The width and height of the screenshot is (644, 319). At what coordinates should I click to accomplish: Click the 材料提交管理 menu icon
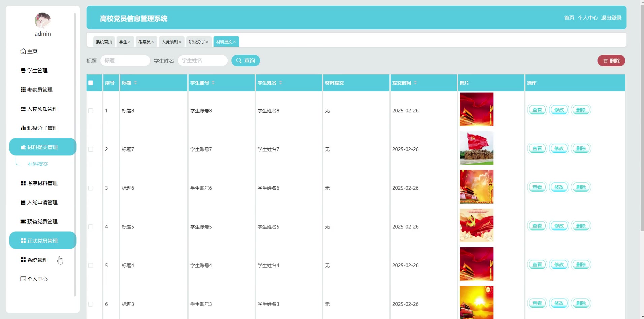coord(23,147)
